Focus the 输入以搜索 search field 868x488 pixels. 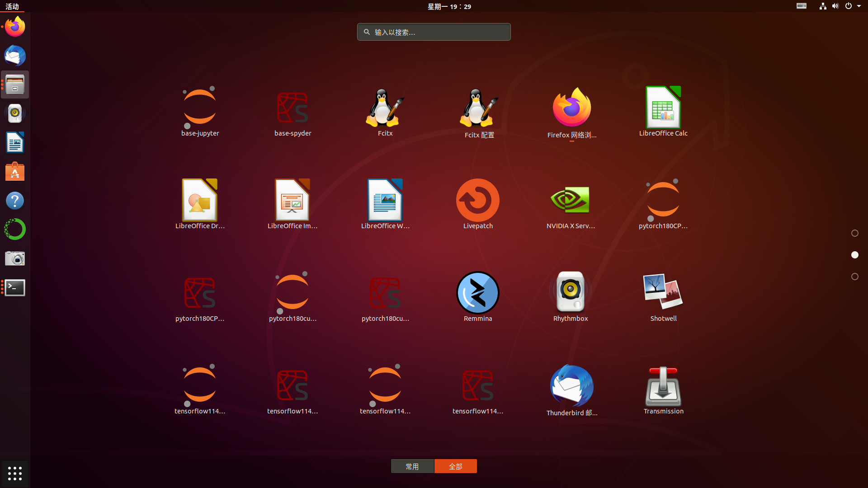click(x=434, y=32)
